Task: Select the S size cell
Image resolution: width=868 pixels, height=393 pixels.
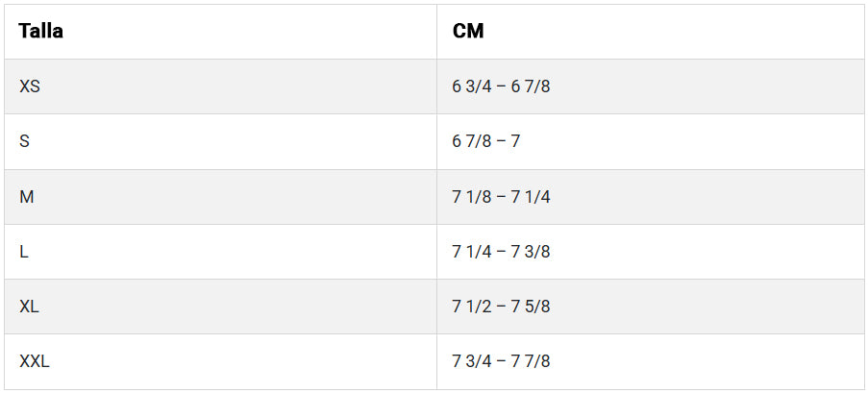Action: (25, 141)
